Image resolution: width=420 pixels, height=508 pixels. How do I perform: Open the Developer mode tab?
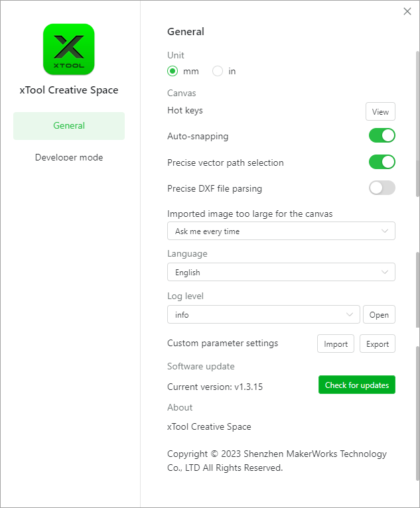(69, 158)
